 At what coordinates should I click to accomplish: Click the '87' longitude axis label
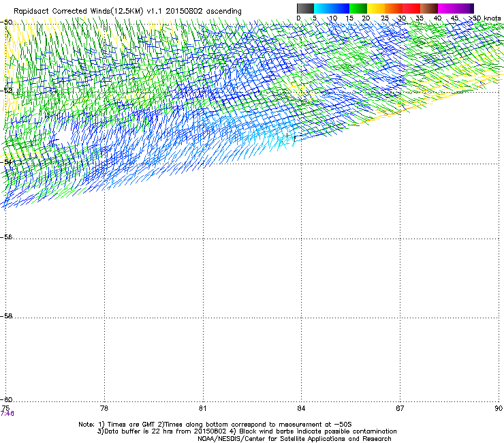pyautogui.click(x=400, y=408)
